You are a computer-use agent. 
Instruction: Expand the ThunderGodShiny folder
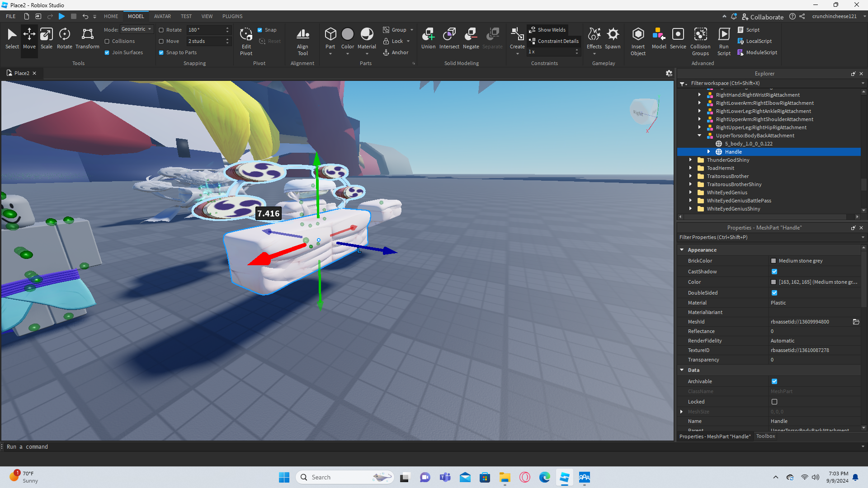pyautogui.click(x=690, y=160)
